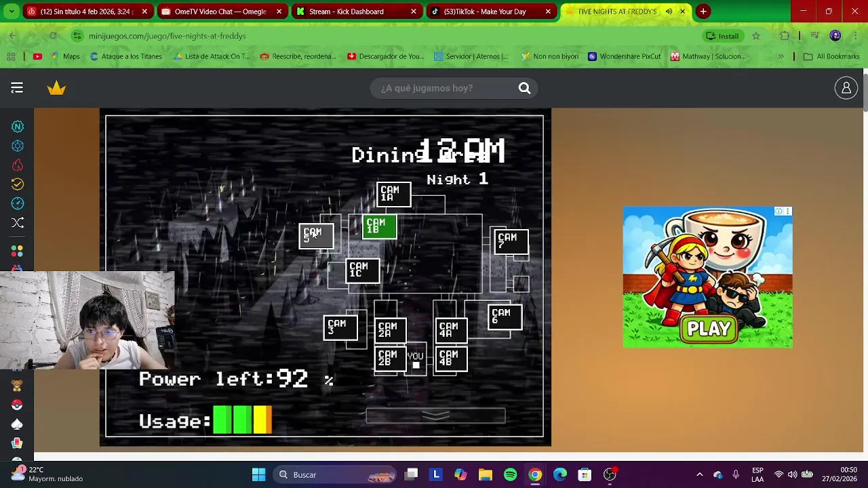
Task: Open the ad info icon on advertisement
Action: 779,211
